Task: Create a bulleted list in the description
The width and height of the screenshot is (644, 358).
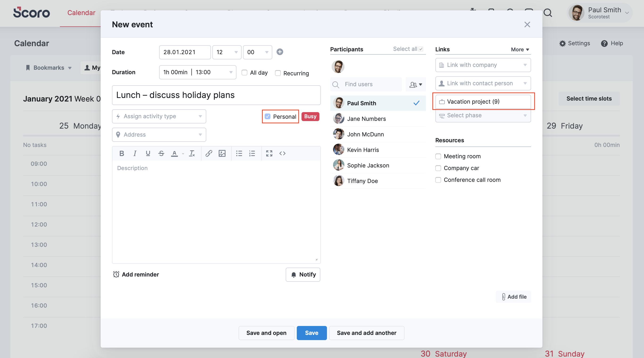Action: click(239, 153)
